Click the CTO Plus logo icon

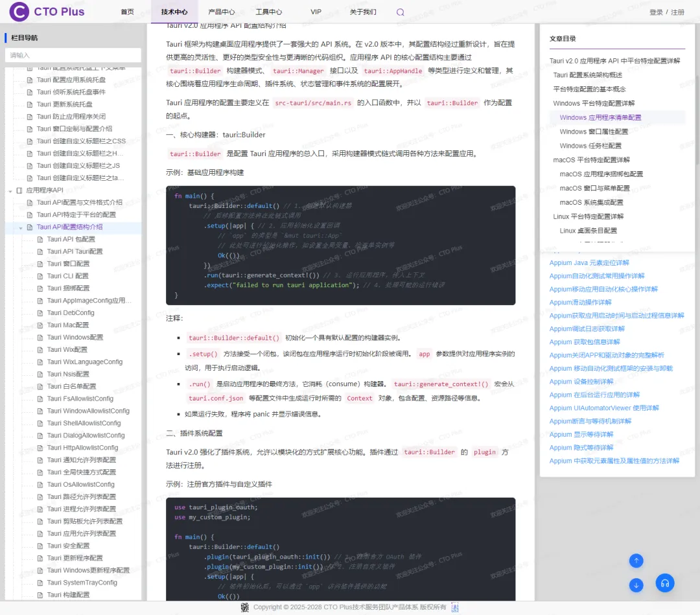pyautogui.click(x=19, y=12)
